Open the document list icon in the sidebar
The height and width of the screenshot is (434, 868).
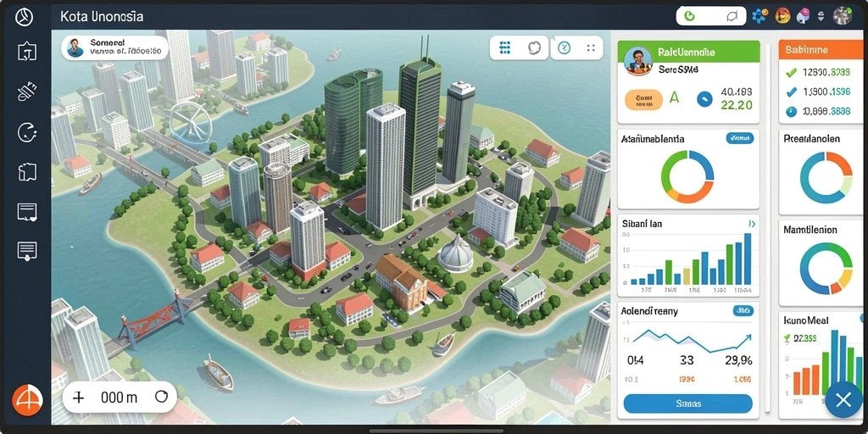coord(27,251)
